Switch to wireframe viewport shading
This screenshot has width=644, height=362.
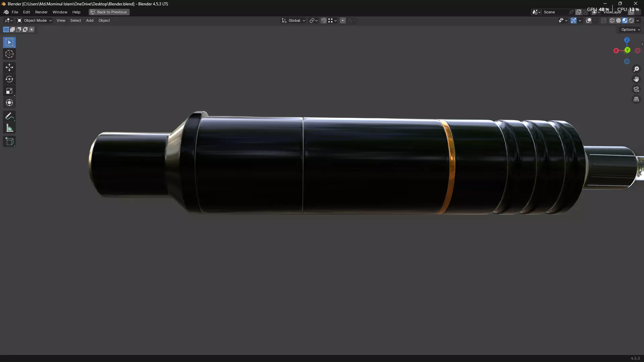point(612,20)
